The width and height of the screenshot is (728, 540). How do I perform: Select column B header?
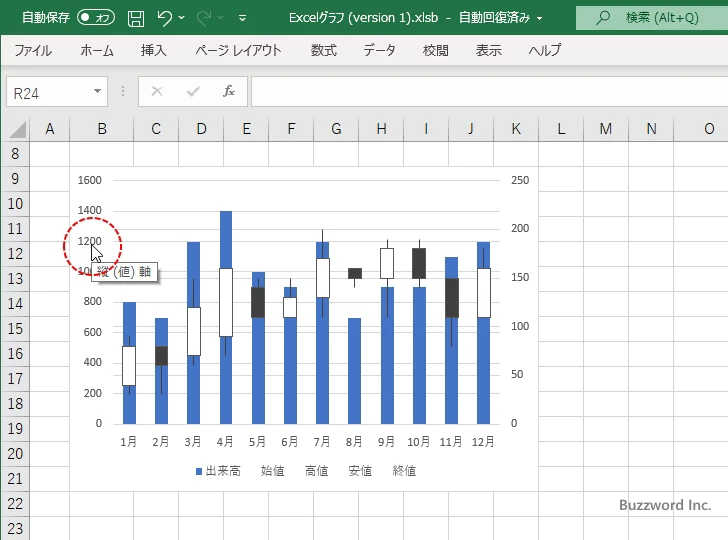[x=102, y=129]
